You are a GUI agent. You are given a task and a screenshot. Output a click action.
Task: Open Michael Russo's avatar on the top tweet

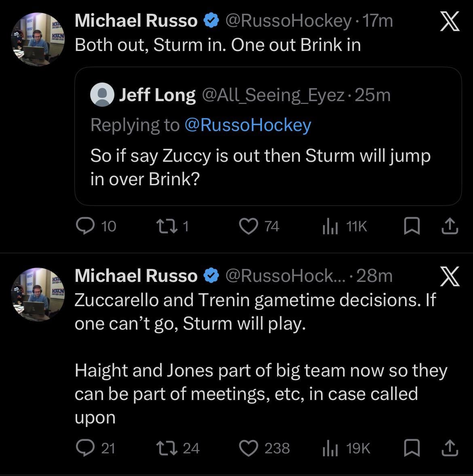(x=38, y=39)
